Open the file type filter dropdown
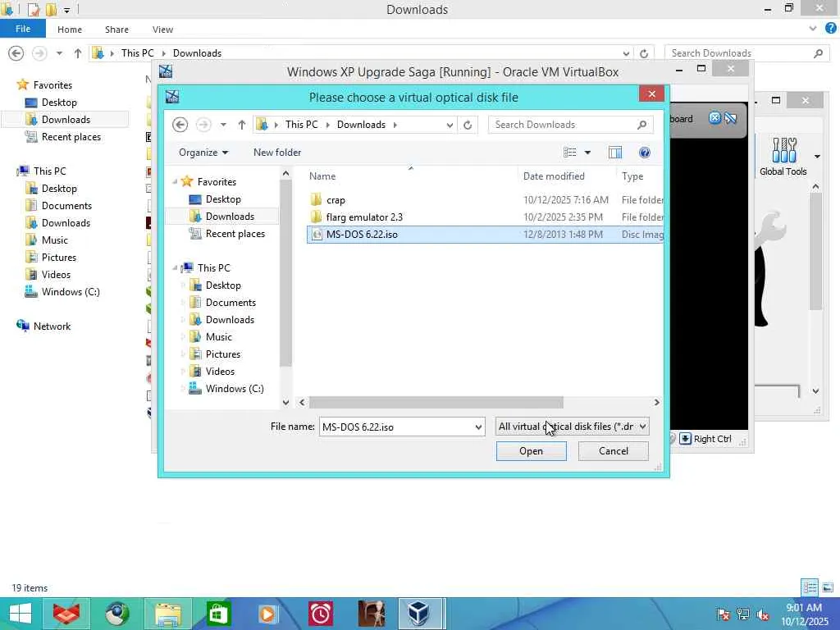The height and width of the screenshot is (630, 840). pyautogui.click(x=572, y=427)
